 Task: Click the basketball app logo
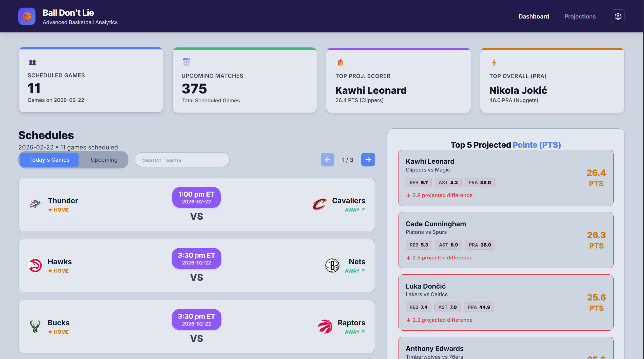[27, 16]
